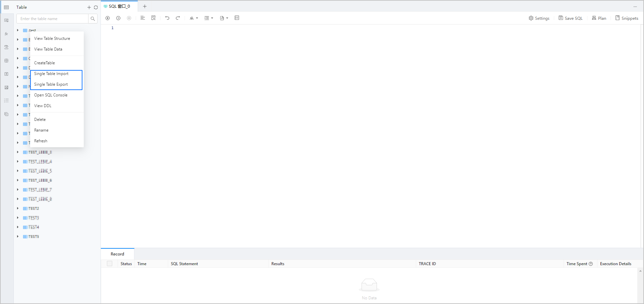Tick the select-all checkbox in Record header

click(x=110, y=263)
